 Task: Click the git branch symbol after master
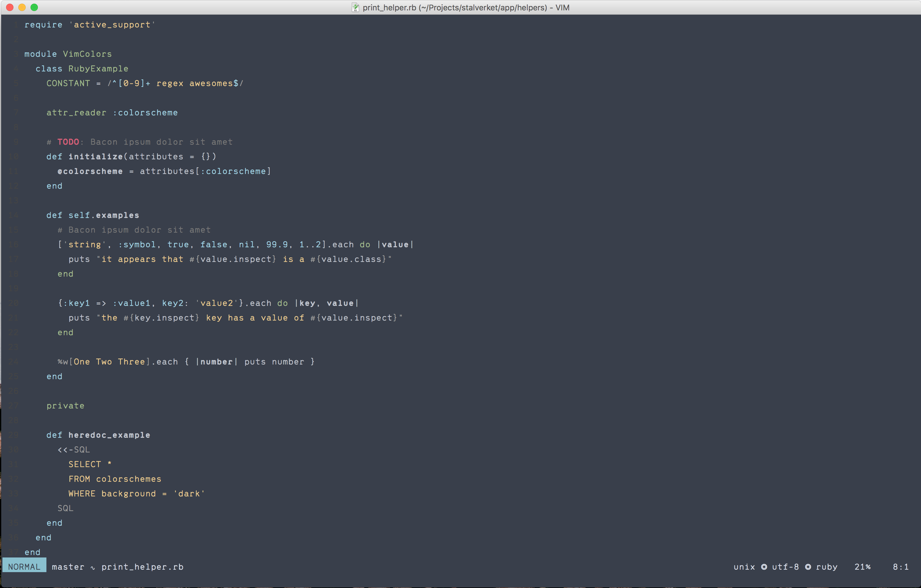[x=93, y=567]
